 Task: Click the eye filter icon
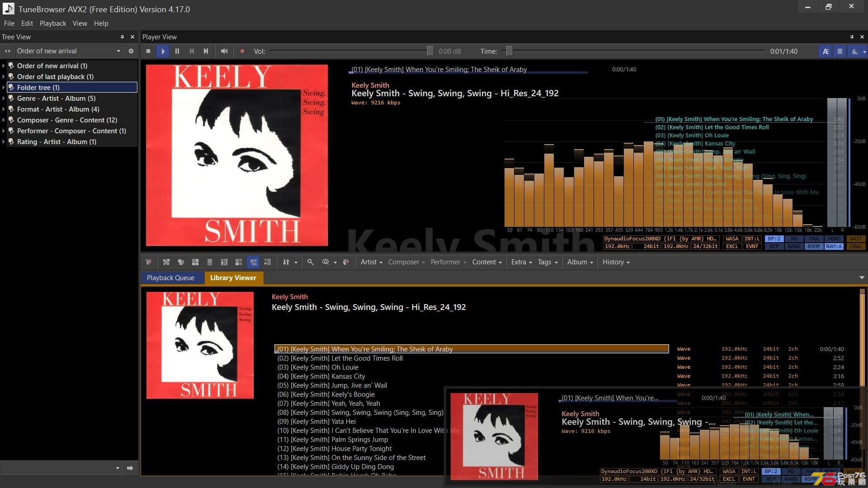[x=325, y=262]
